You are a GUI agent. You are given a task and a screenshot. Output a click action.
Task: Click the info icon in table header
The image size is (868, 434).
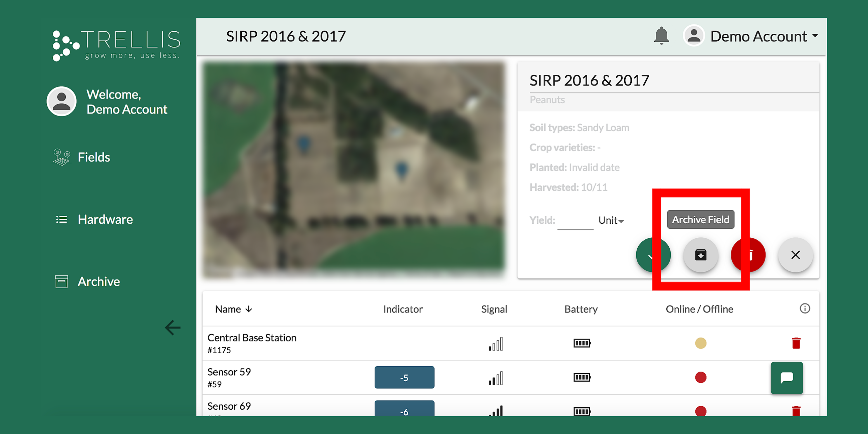click(x=805, y=308)
